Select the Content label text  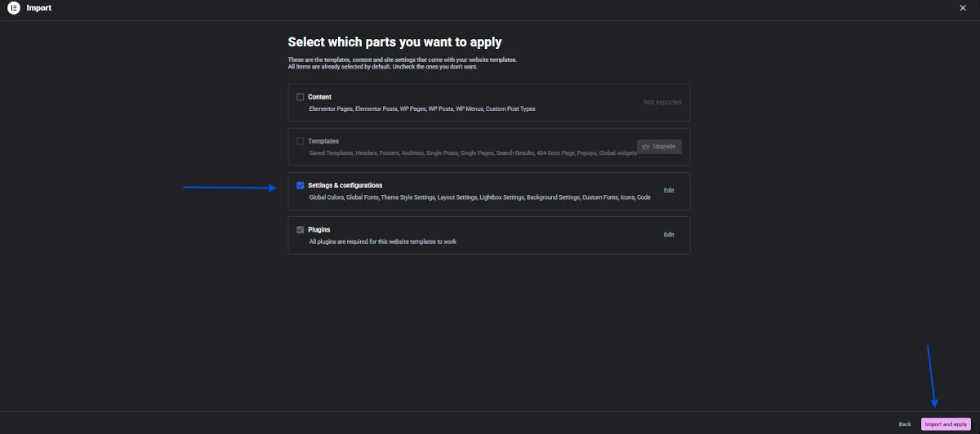319,97
